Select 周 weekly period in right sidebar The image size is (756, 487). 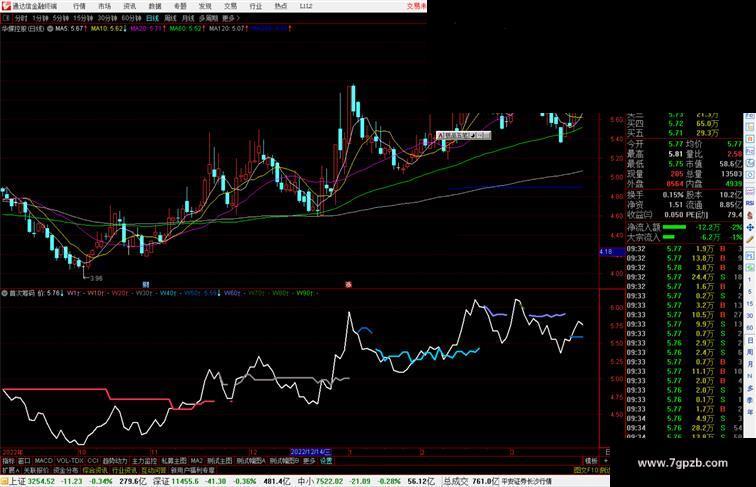pos(750,352)
